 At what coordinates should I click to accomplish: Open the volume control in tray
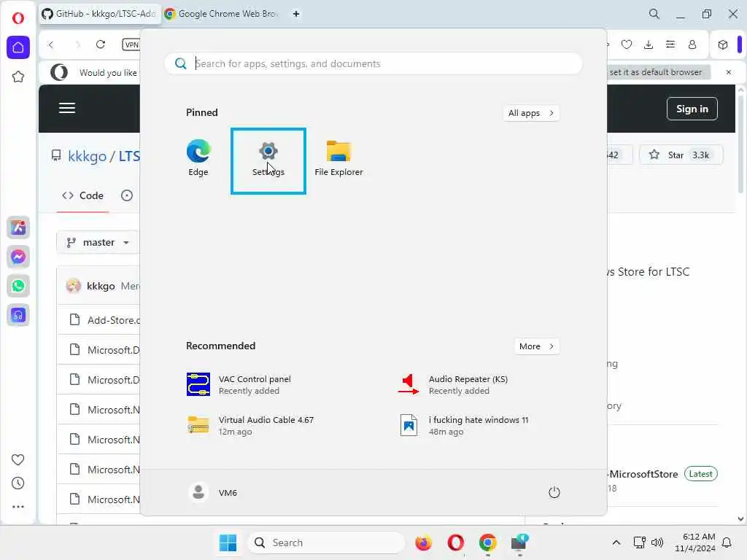pos(657,542)
